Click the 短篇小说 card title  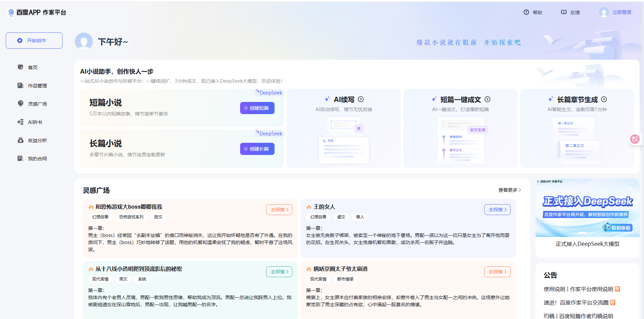[x=106, y=103]
